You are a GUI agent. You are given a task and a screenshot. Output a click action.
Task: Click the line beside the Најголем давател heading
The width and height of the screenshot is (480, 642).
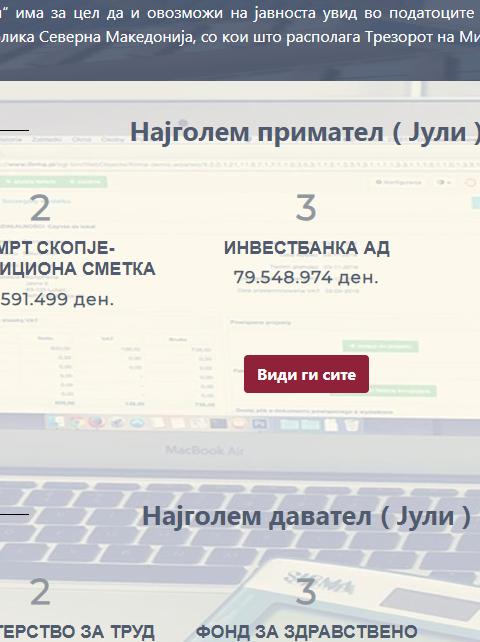point(14,514)
